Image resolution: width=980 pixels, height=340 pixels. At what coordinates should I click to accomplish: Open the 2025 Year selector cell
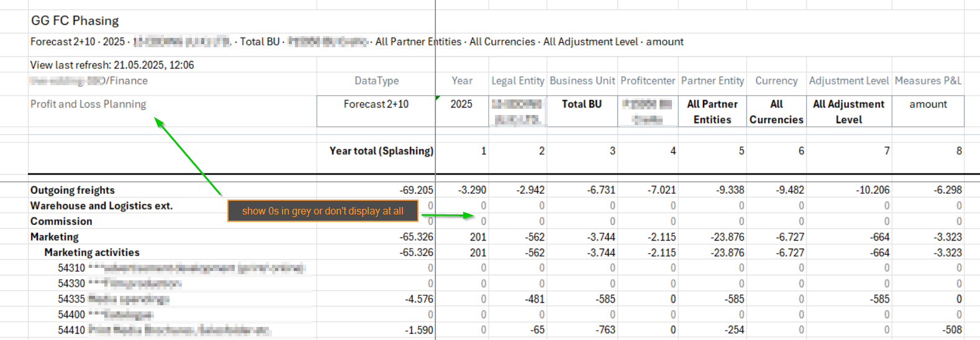461,104
